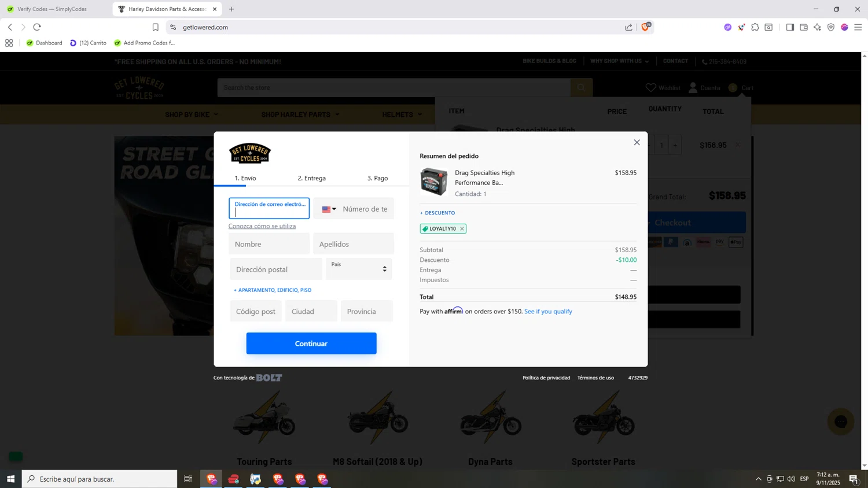Image resolution: width=868 pixels, height=488 pixels.
Task: Open Add Promo Codes bookmark
Action: [145, 43]
